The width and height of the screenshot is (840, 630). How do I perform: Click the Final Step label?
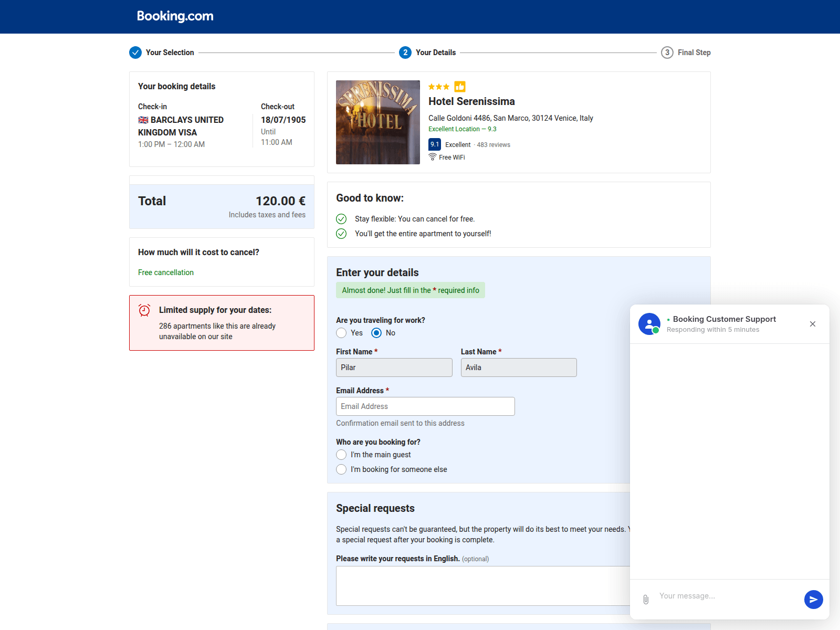(694, 52)
